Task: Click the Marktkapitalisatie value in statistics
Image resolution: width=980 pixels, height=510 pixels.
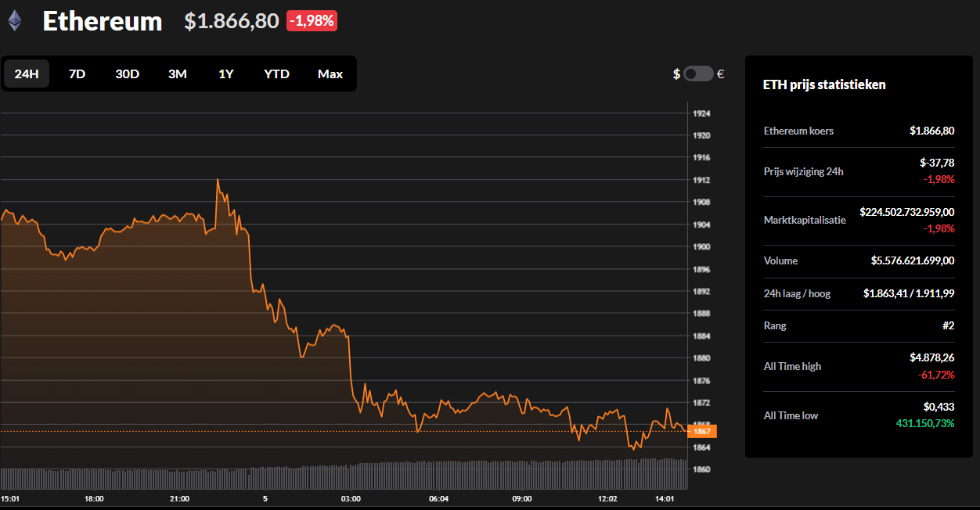Action: pyautogui.click(x=906, y=212)
